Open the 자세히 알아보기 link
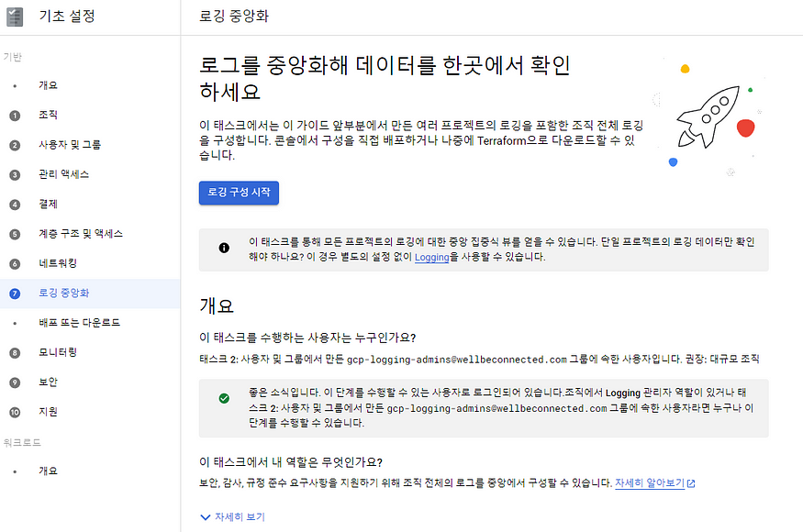Viewport: 803px width, 532px height. pos(650,482)
